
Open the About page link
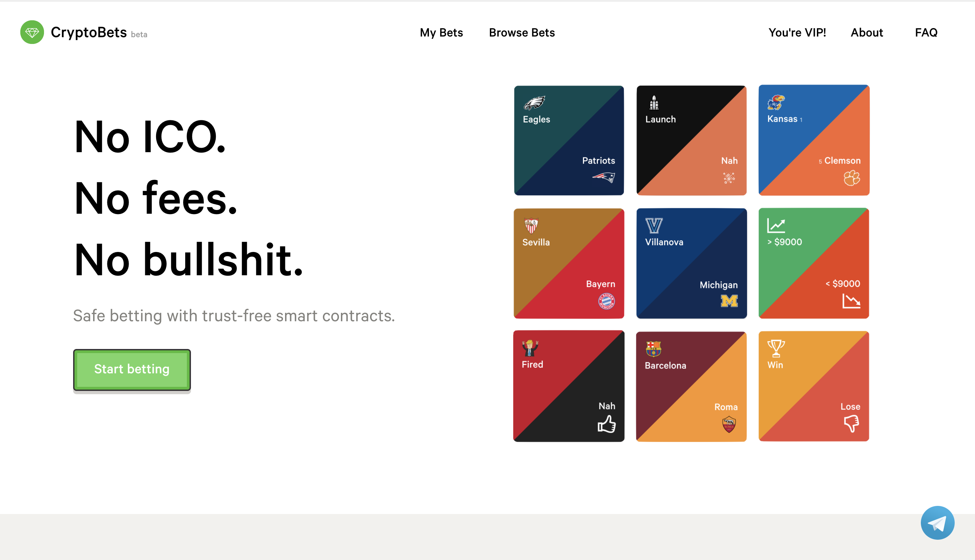click(866, 33)
